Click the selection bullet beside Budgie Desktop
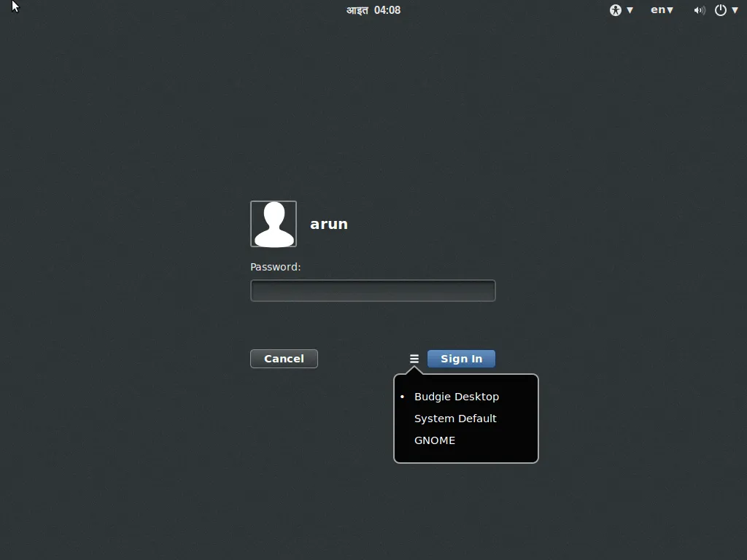This screenshot has height=560, width=747. (402, 397)
